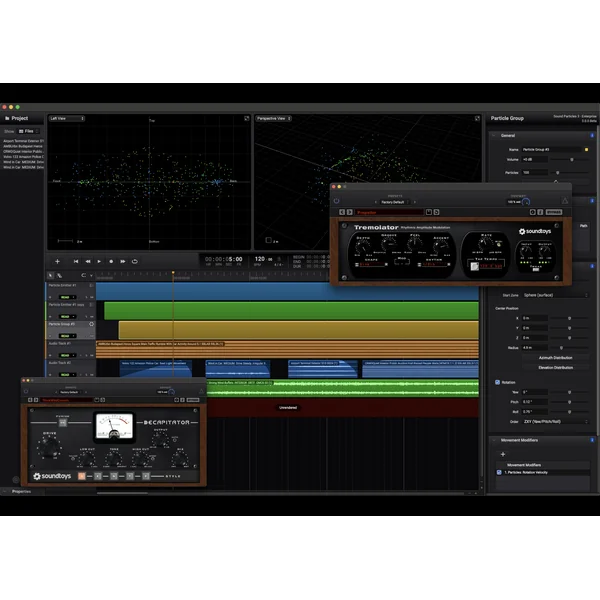600x600 pixels.
Task: Jump to the start of the timeline
Action: click(x=76, y=261)
